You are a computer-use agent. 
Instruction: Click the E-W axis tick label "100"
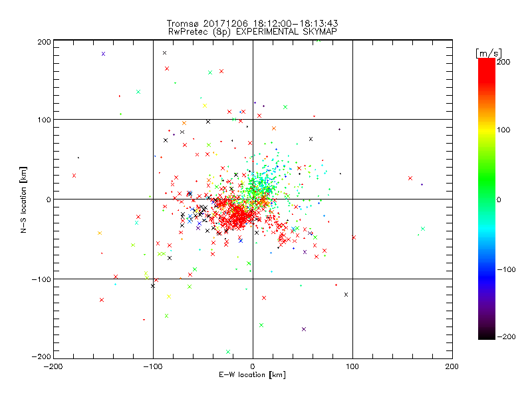point(352,366)
